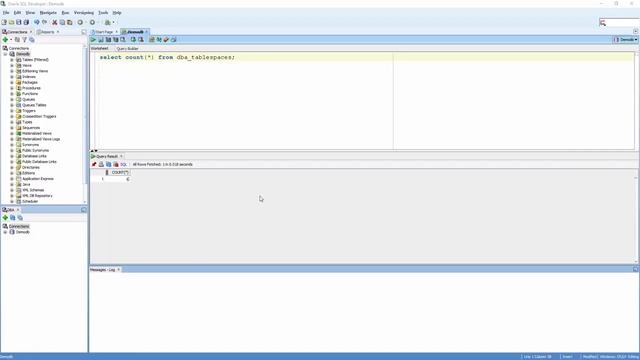This screenshot has width=640, height=360.
Task: Select the Synonyms tree item
Action: coord(31,145)
